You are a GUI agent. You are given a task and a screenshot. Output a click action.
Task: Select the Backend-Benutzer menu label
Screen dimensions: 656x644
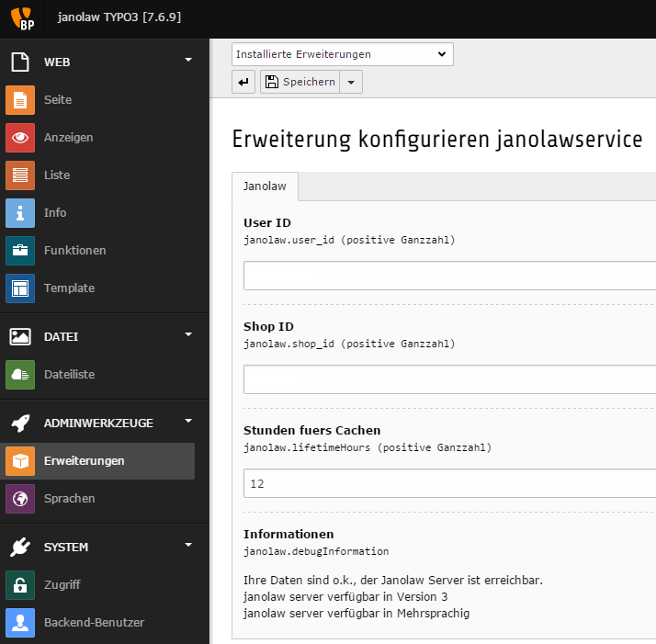[x=94, y=623]
